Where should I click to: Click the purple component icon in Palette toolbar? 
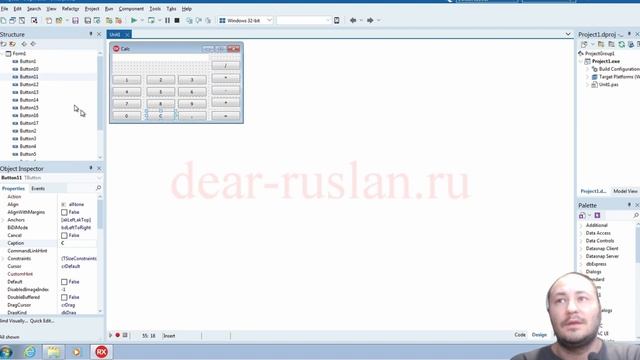[597, 215]
